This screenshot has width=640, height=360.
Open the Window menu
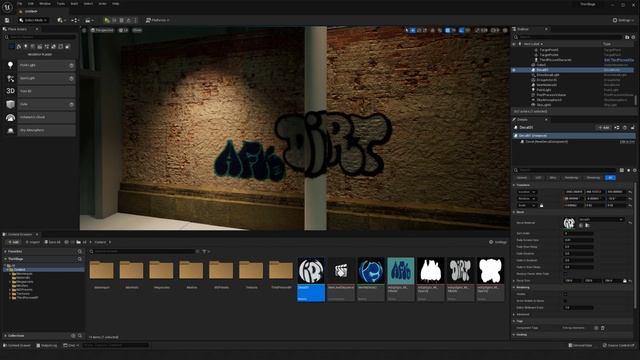(x=45, y=4)
